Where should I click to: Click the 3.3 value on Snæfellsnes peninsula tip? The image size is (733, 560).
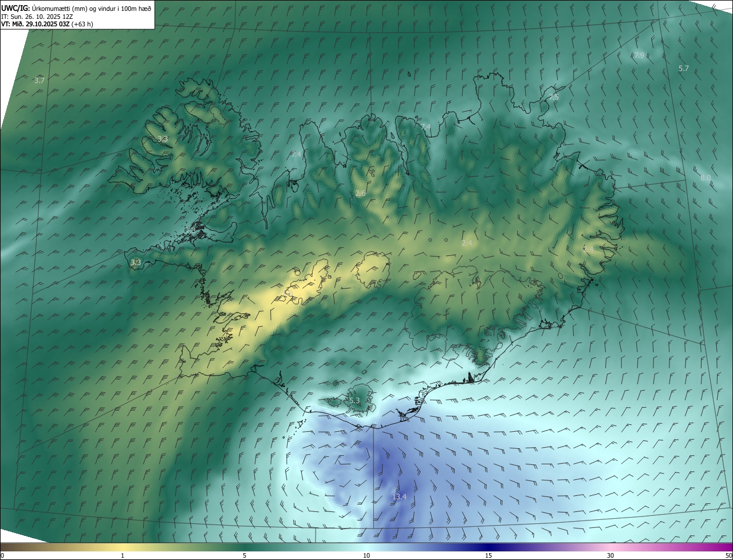(x=136, y=263)
